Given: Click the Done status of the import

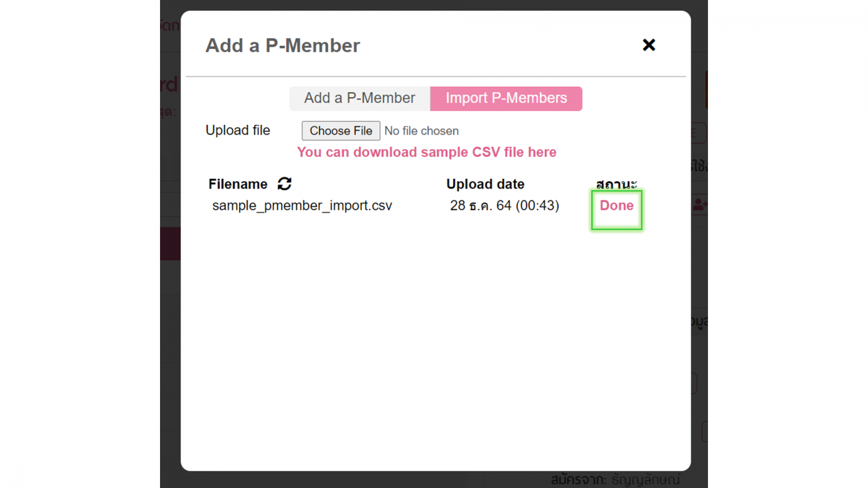Looking at the screenshot, I should coord(616,206).
